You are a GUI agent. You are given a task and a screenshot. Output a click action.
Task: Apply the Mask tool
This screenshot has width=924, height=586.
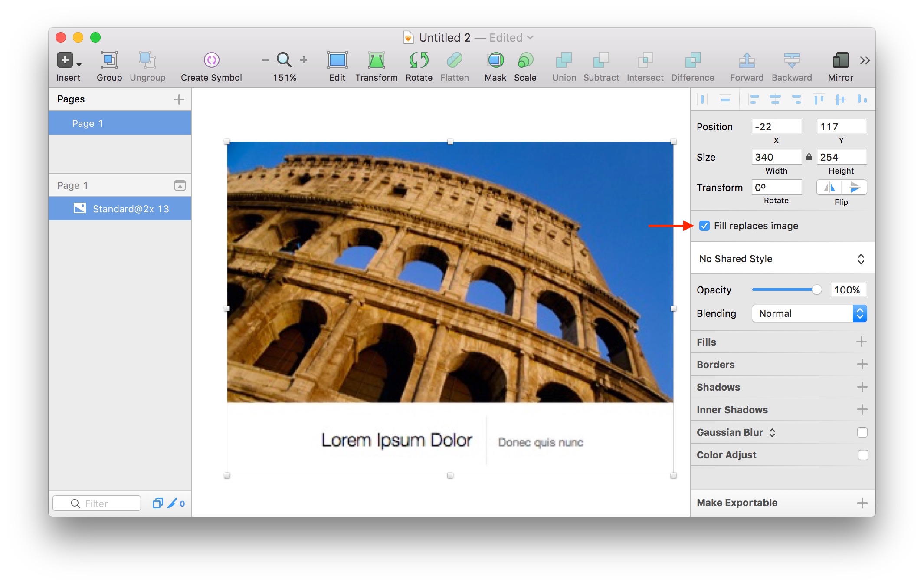point(495,60)
